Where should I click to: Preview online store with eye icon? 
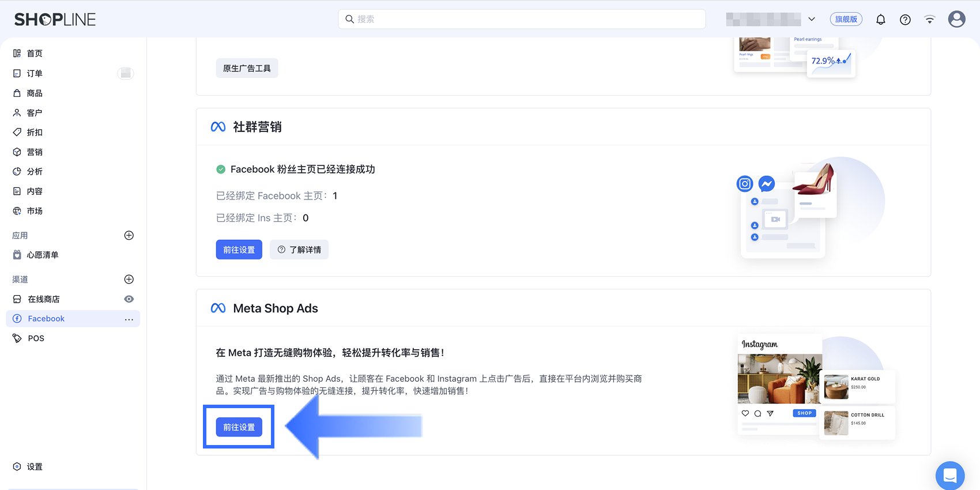129,299
